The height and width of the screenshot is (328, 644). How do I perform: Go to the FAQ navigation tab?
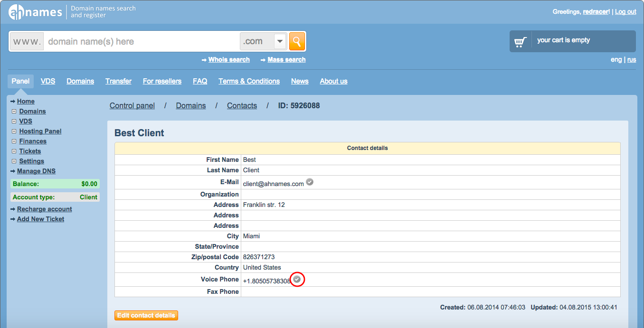pyautogui.click(x=200, y=81)
